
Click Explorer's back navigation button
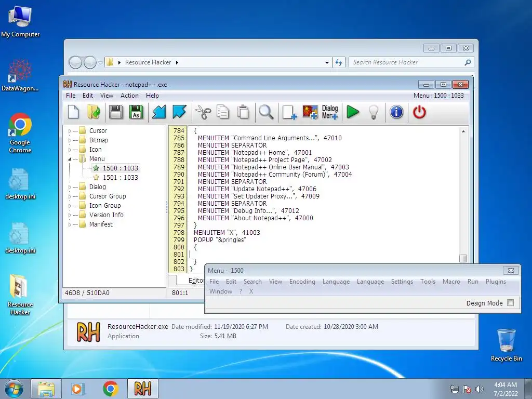click(x=75, y=62)
